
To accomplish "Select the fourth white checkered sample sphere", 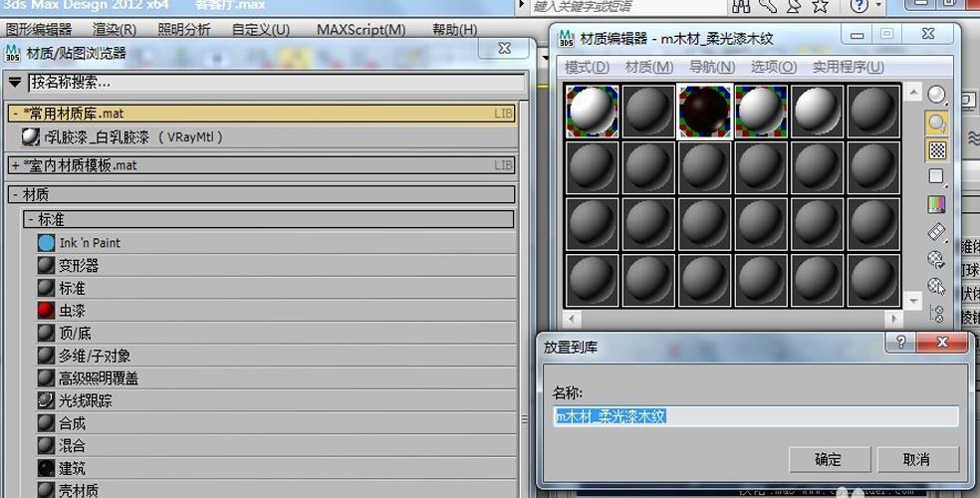I will 761,111.
